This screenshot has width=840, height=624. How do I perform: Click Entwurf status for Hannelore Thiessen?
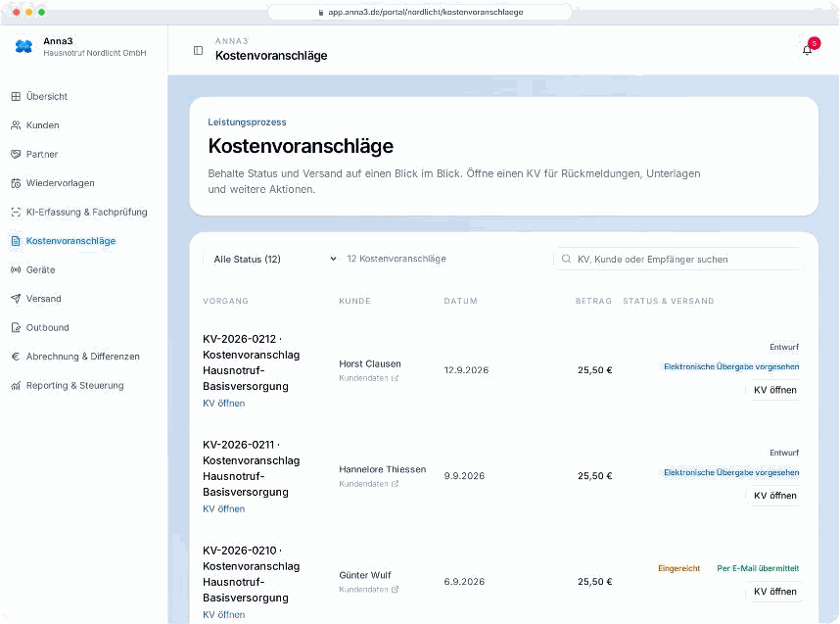(784, 453)
